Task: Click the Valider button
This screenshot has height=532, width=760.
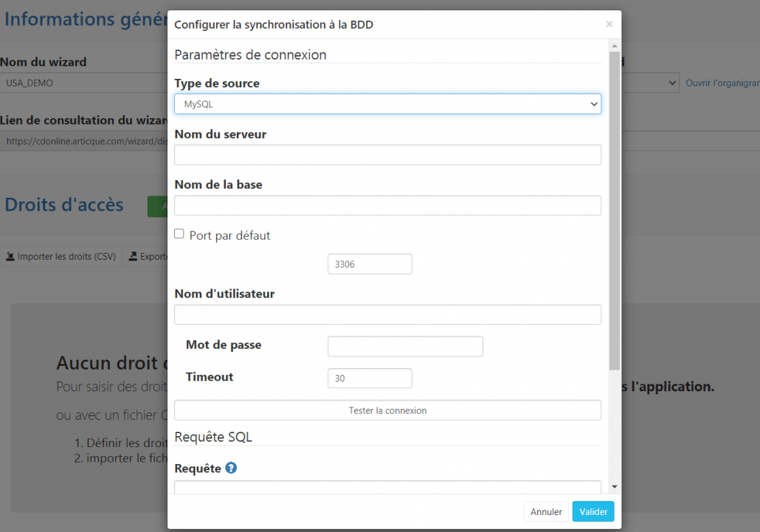Action: [x=593, y=511]
